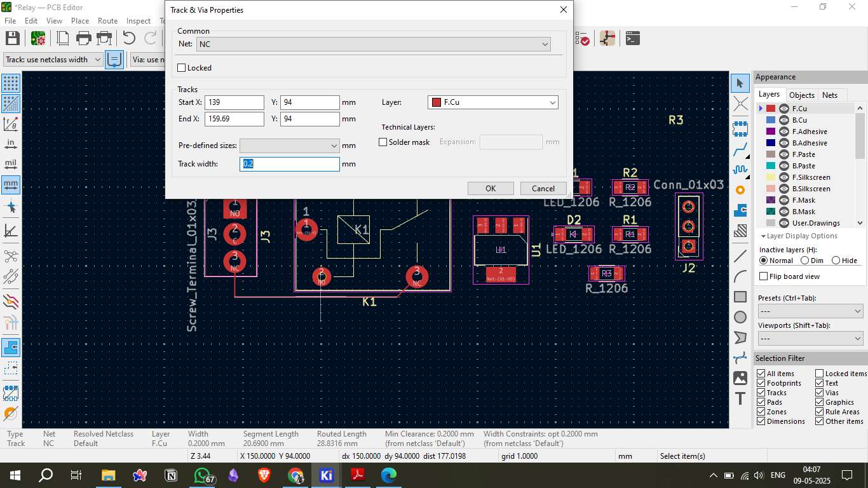Image resolution: width=868 pixels, height=488 pixels.
Task: Open the Layer dropdown showing F.Cu
Action: click(x=493, y=102)
